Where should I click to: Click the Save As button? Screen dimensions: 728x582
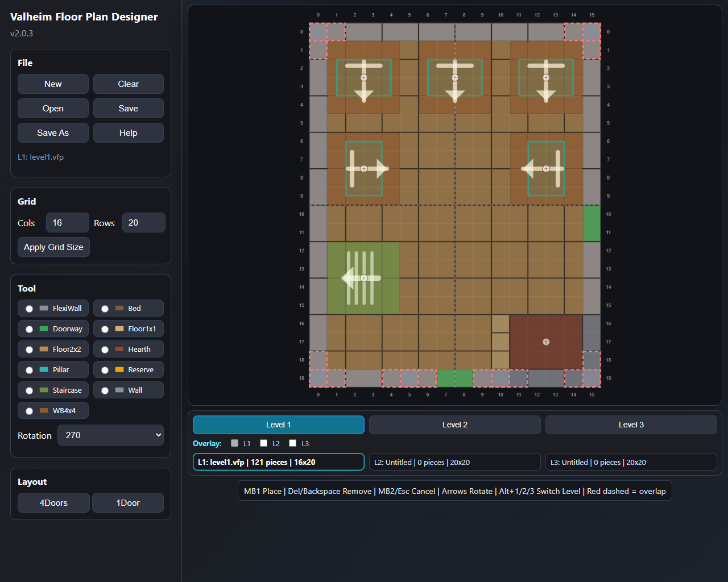pos(53,132)
